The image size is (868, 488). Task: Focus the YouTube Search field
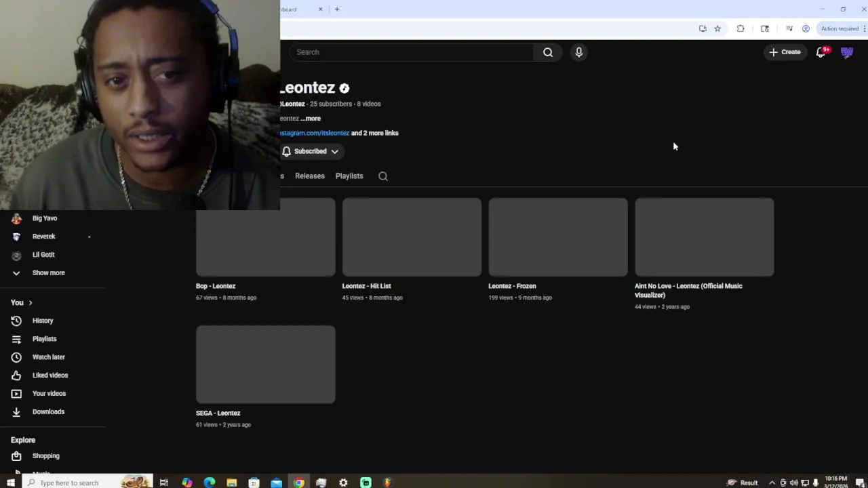pos(412,52)
